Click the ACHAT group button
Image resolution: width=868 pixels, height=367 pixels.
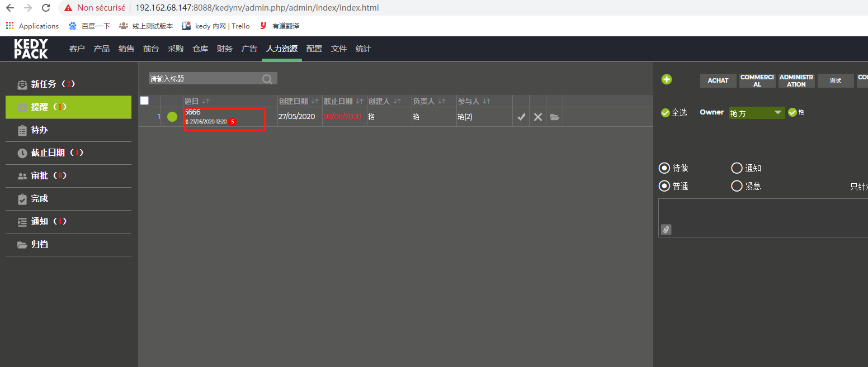[718, 80]
